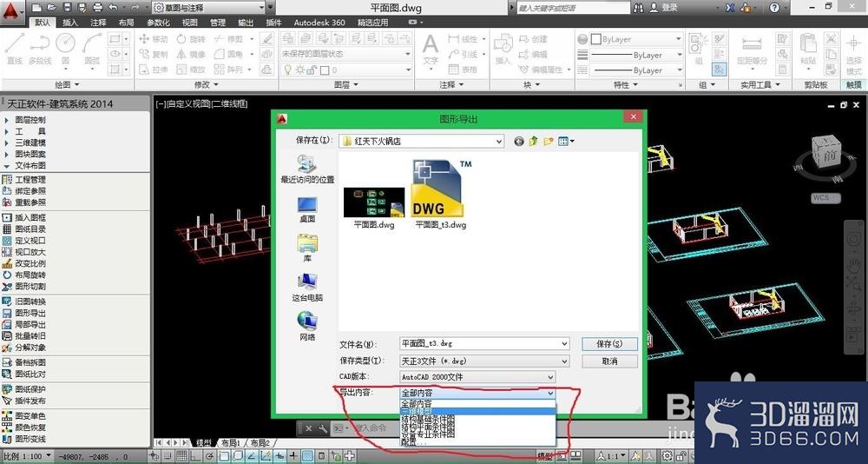Click the New file icon in quick access toolbar
This screenshot has width=868, height=464.
(x=36, y=8)
